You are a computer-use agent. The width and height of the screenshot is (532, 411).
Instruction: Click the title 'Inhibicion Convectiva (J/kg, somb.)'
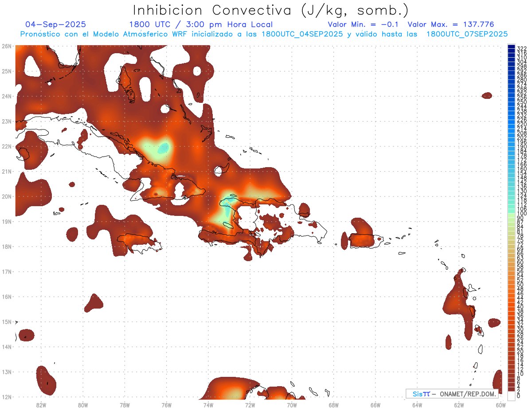[x=270, y=11]
